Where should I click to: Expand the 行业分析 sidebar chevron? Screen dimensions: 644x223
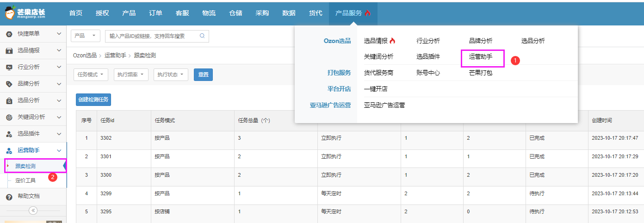(x=59, y=67)
